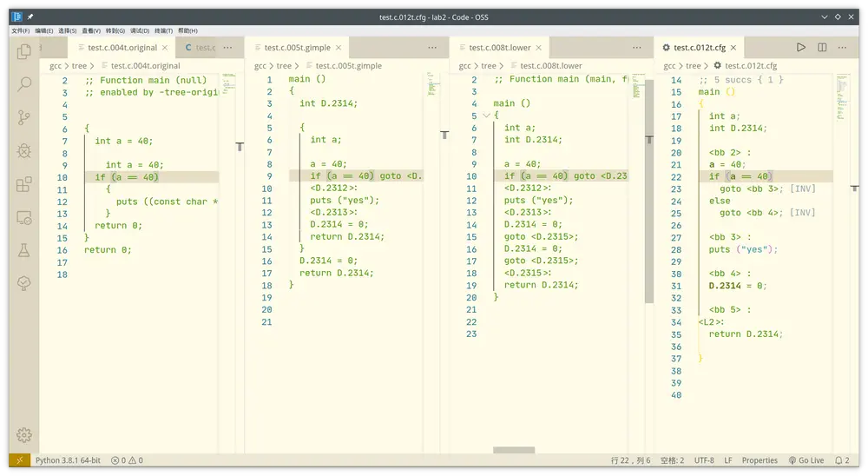Open the Explorer view in activity bar
The height and width of the screenshot is (476, 868).
tap(23, 51)
